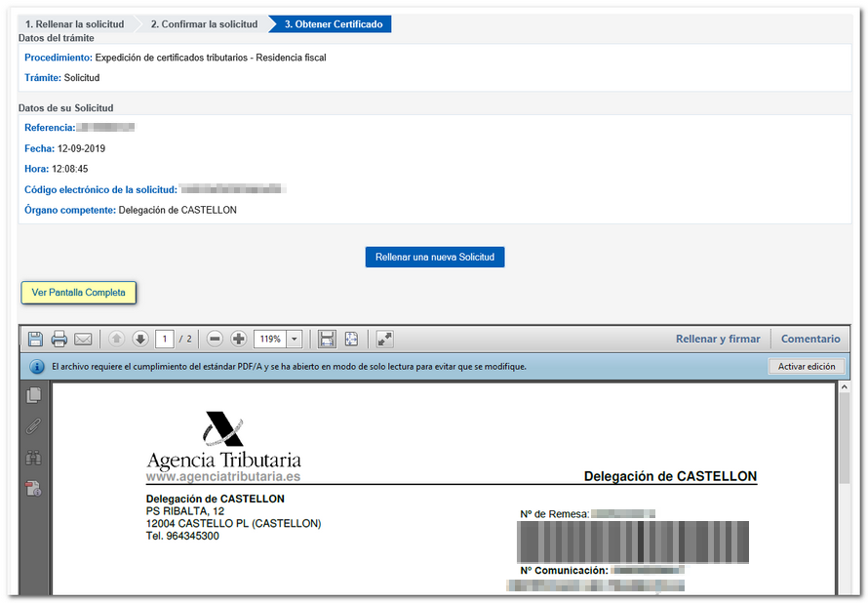868x603 pixels.
Task: Click the fit-to-page view icon
Action: [x=351, y=339]
